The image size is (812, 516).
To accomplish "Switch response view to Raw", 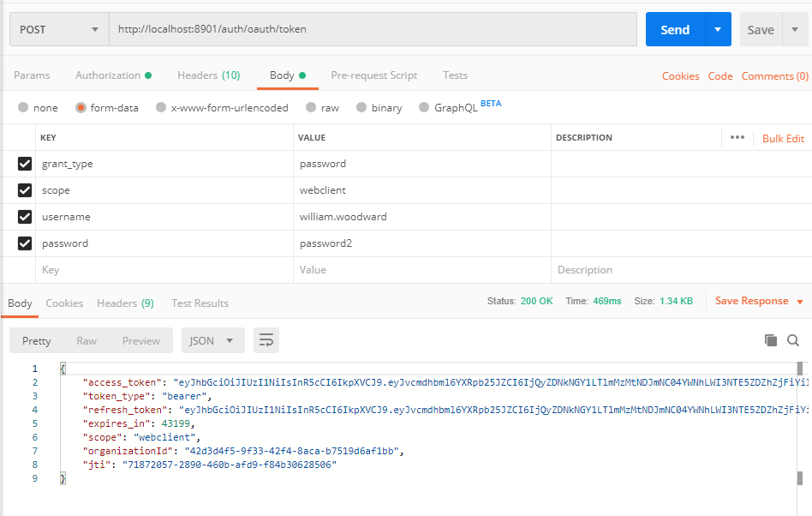I will click(x=87, y=340).
